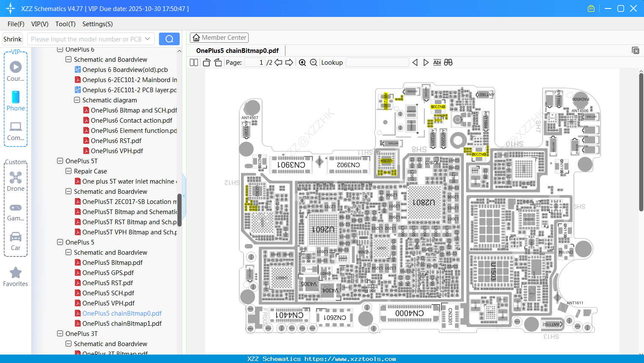Open OnePlus5 chainBitmap1.pdf
This screenshot has width=644, height=363.
(x=122, y=324)
